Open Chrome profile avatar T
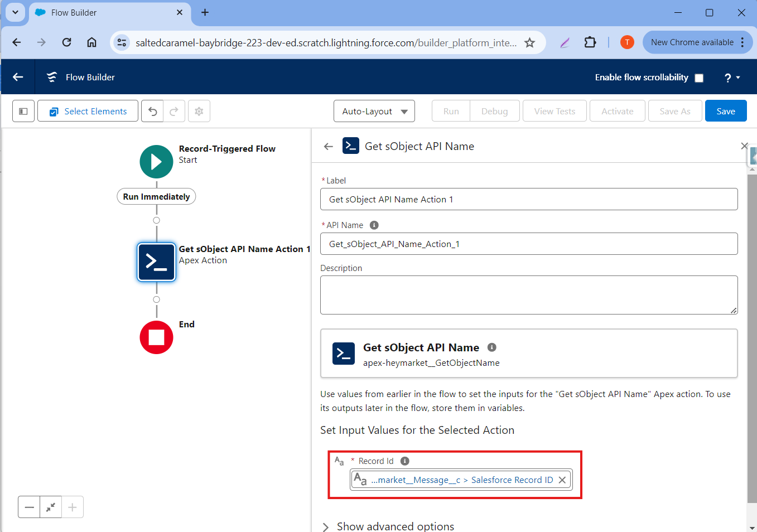Screen dimensions: 757x532 click(x=627, y=42)
